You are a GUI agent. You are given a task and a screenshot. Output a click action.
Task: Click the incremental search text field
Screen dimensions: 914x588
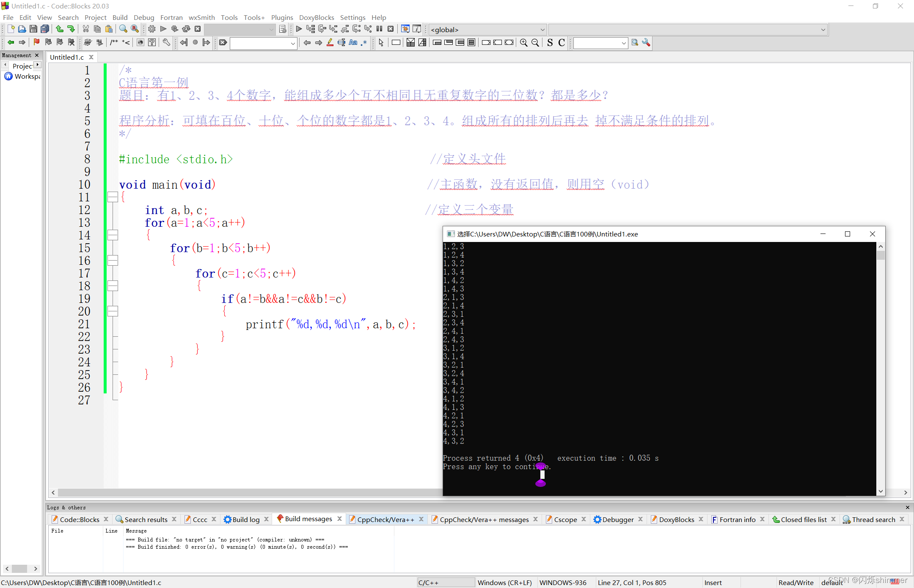click(x=260, y=43)
